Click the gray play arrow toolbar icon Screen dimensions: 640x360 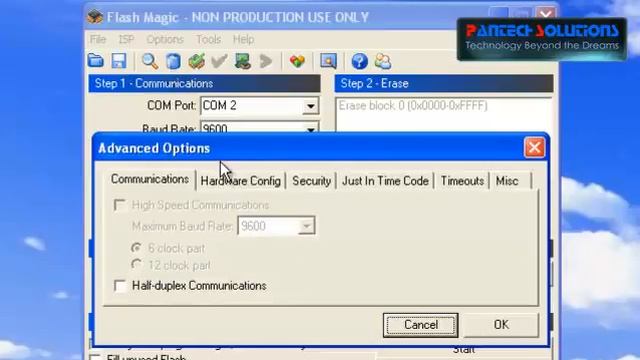(266, 61)
